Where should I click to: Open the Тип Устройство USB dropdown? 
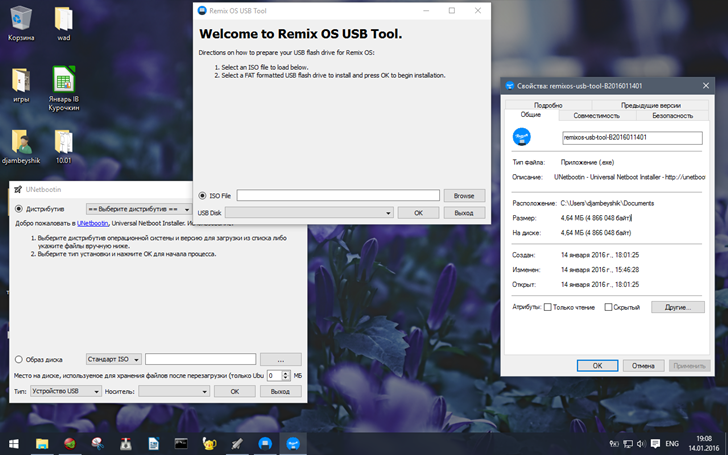pyautogui.click(x=65, y=391)
